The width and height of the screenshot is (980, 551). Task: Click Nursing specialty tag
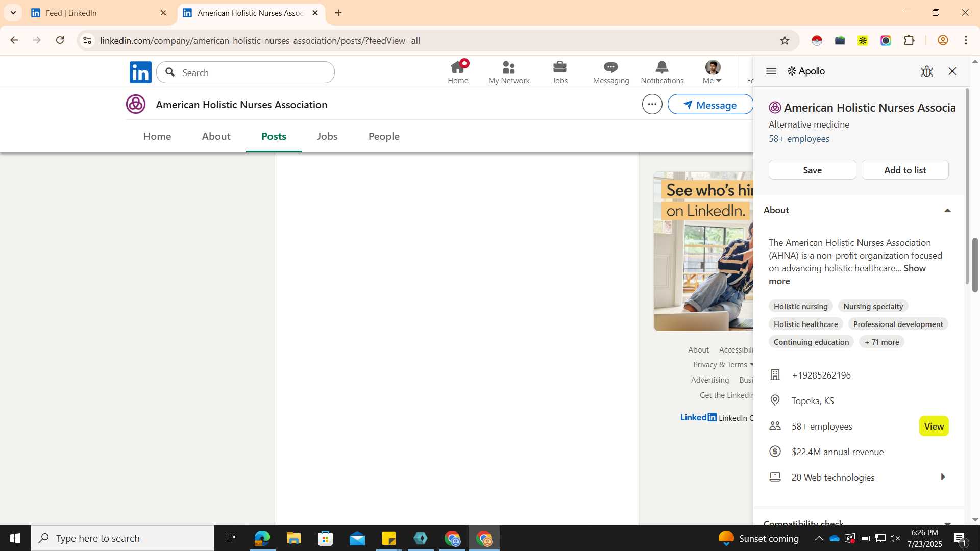pos(873,306)
